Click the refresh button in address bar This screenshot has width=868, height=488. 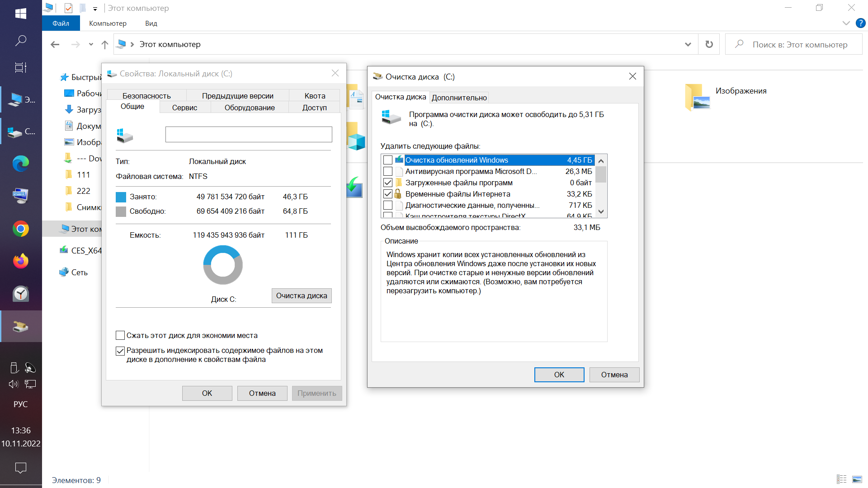click(709, 44)
